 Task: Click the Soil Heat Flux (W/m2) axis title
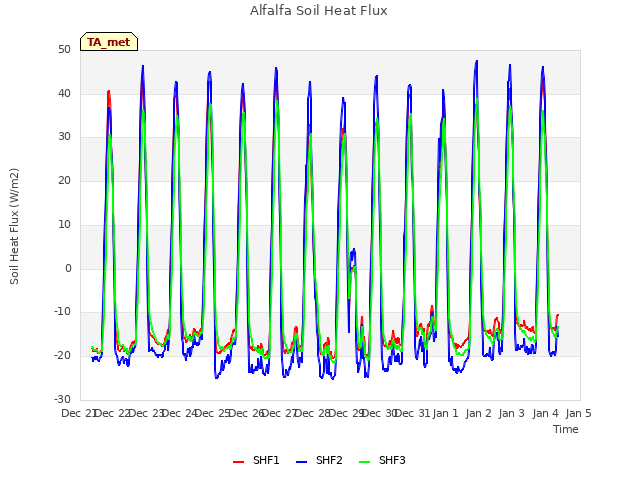tap(14, 226)
